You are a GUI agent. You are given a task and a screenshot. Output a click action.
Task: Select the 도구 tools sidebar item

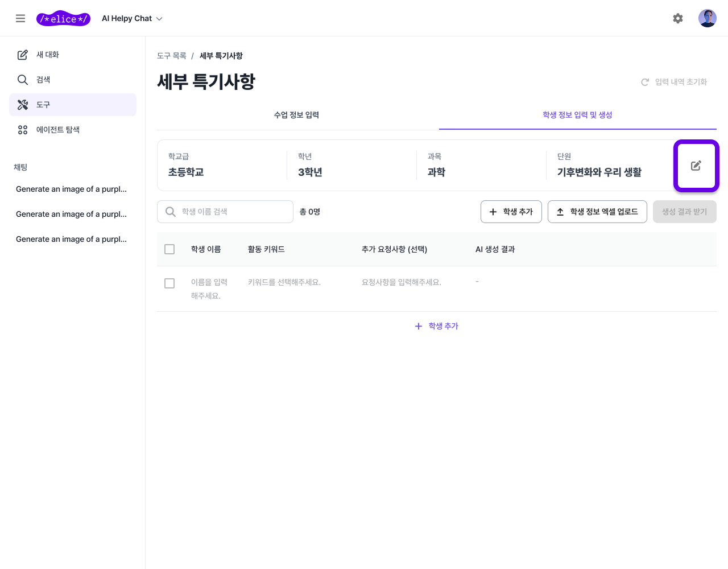[x=43, y=105]
